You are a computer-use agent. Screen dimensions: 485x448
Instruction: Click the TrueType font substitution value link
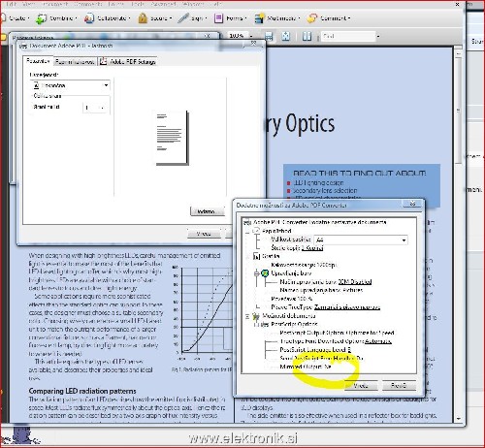347,307
